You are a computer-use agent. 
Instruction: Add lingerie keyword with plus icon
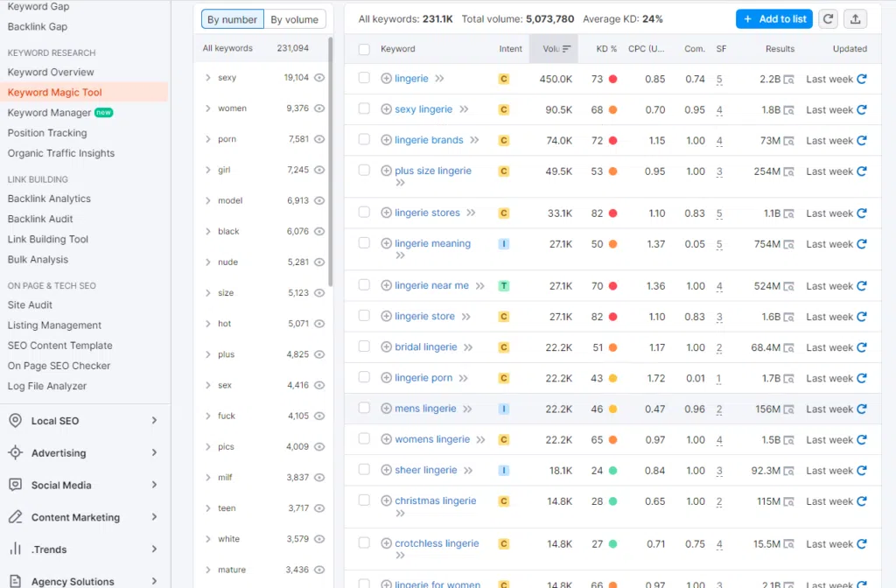(386, 78)
